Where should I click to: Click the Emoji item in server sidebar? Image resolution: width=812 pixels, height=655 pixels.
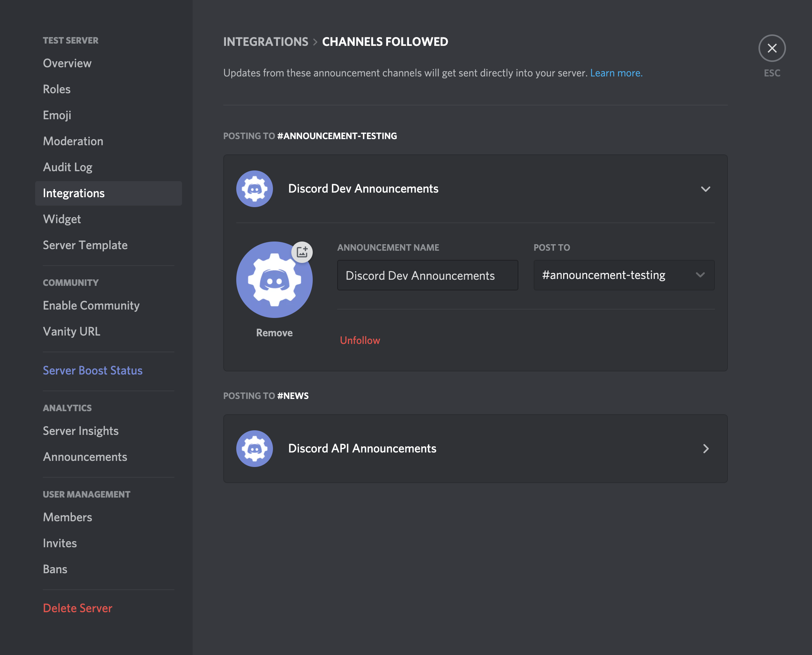57,115
